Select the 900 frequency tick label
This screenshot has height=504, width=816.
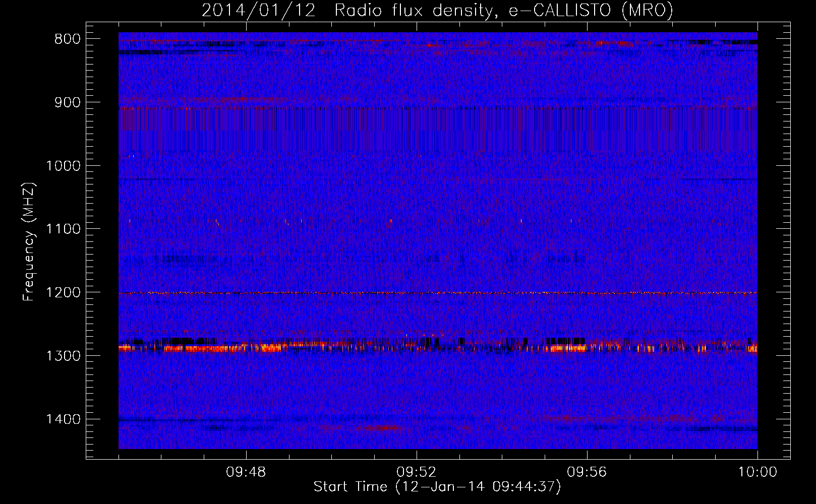pos(68,102)
